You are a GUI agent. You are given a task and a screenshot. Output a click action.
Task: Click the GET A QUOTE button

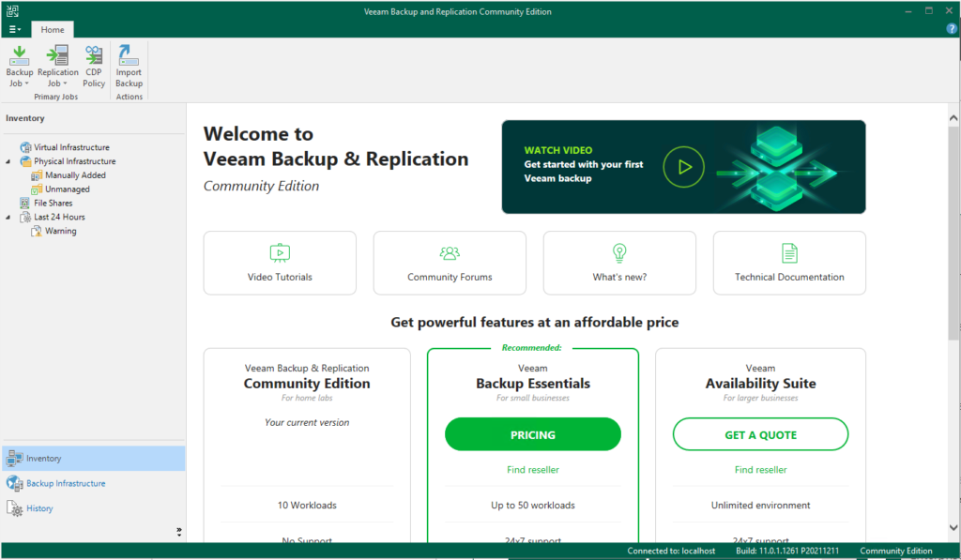point(760,434)
